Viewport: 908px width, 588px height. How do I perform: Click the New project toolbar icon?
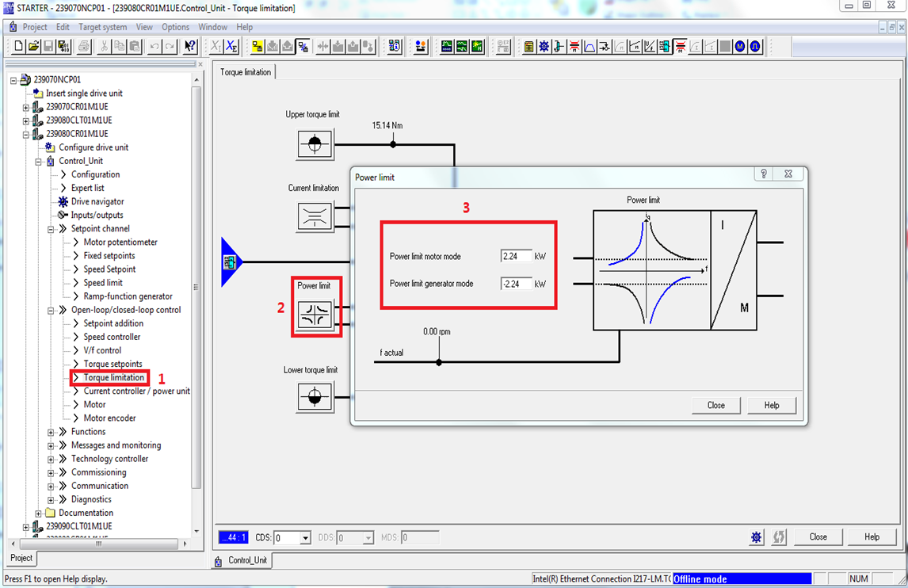19,47
